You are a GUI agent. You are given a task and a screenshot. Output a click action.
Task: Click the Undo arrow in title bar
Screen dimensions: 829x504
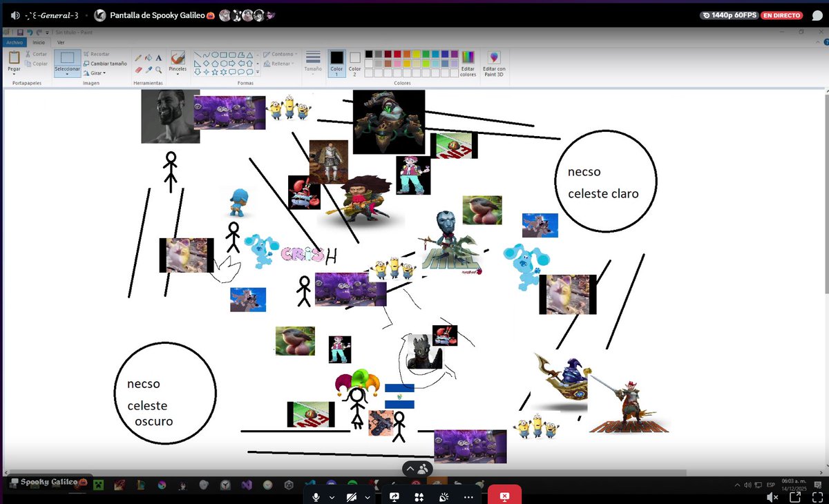[x=30, y=32]
